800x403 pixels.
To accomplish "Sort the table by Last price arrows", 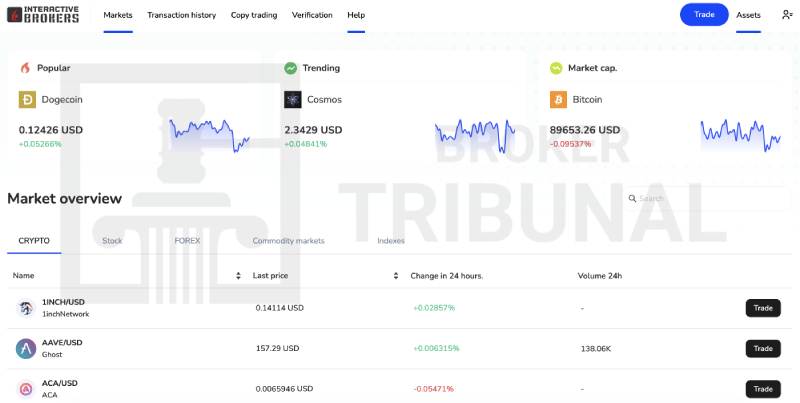I will 396,276.
